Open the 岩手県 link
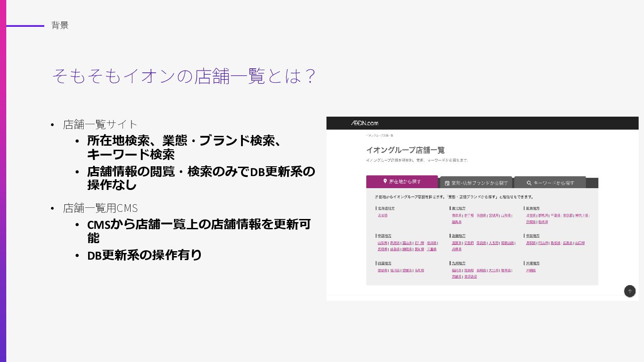Viewport: 644px width, 362px height. coord(469,215)
